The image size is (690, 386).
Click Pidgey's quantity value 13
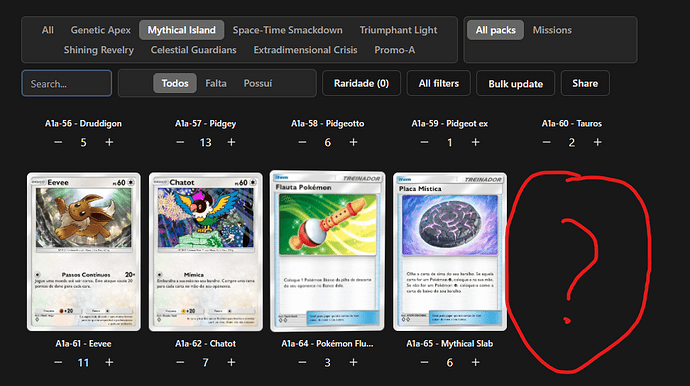pyautogui.click(x=206, y=142)
